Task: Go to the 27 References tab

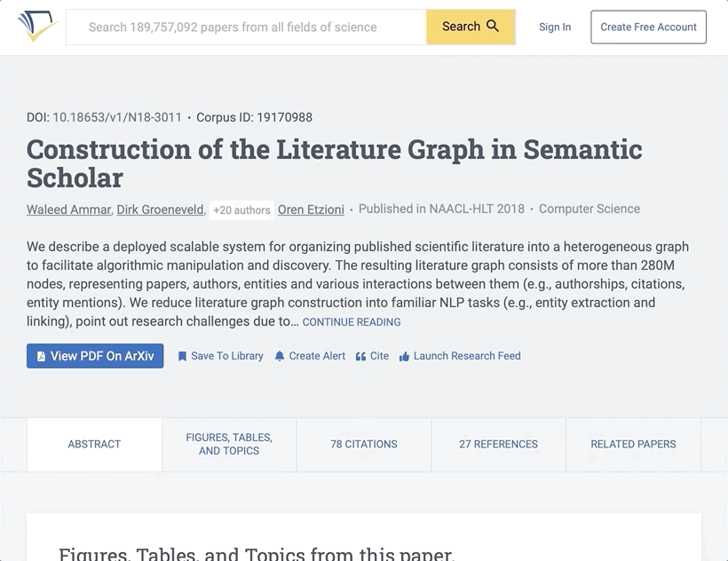Action: click(498, 444)
